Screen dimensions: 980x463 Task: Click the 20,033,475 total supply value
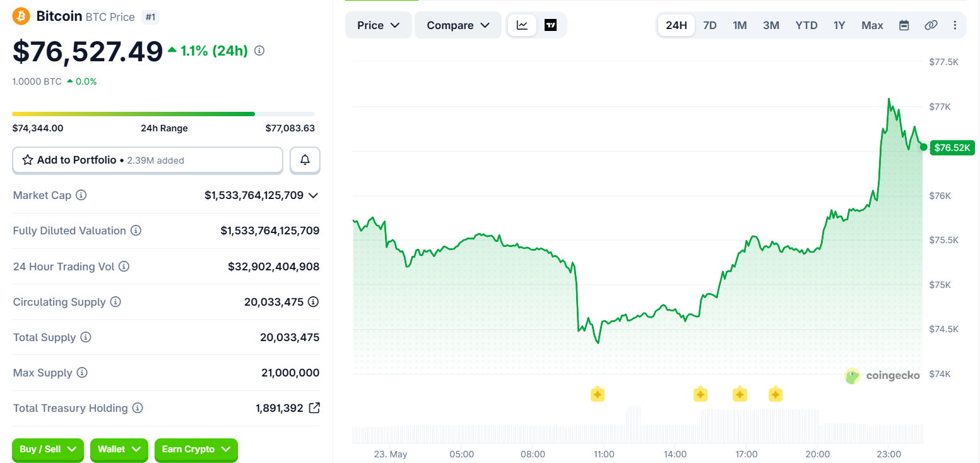tap(290, 337)
